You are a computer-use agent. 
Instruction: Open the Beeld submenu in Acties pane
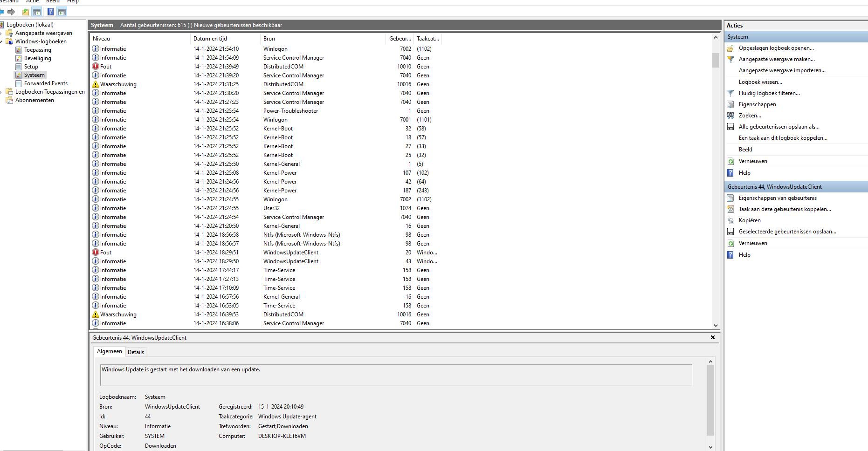(x=745, y=150)
